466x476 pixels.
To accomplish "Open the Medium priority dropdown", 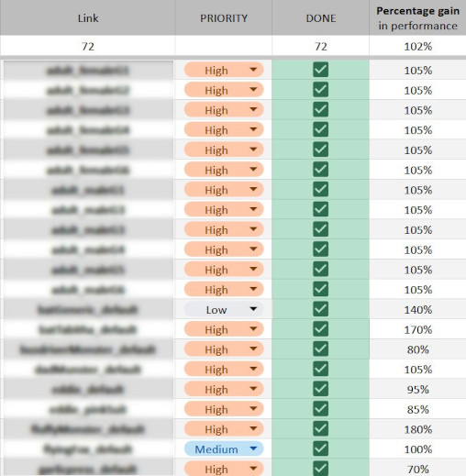I will [x=224, y=449].
